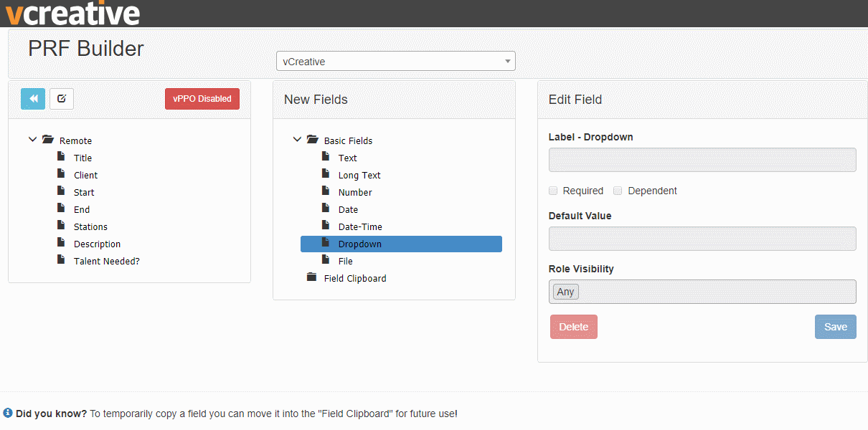Image resolution: width=868 pixels, height=430 pixels.
Task: Select the Start field in Remote tree
Action: click(84, 193)
